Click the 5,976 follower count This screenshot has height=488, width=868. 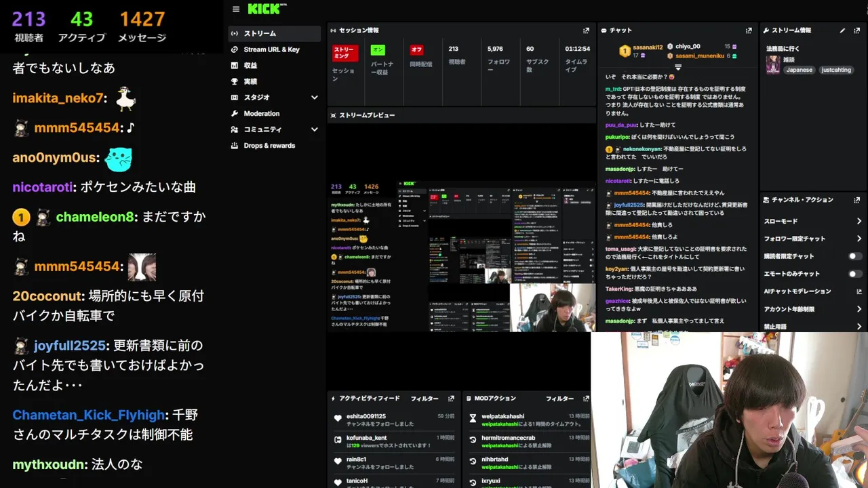point(495,49)
